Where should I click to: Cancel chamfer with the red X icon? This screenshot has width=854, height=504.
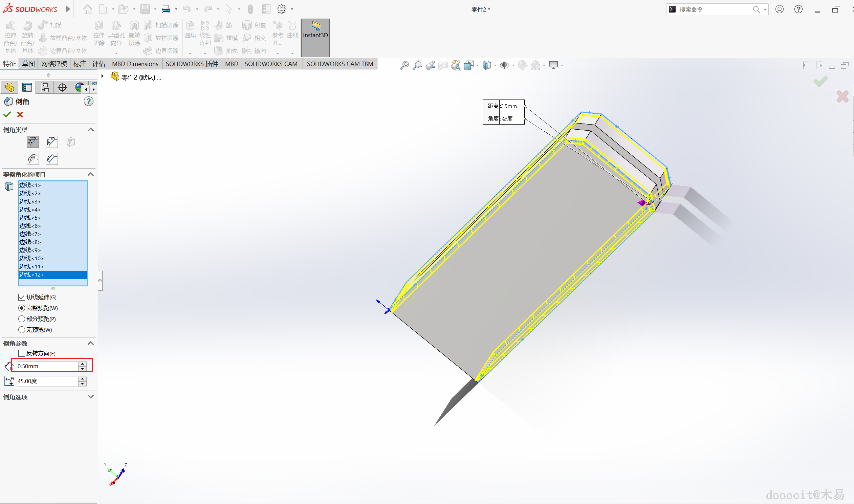[20, 115]
